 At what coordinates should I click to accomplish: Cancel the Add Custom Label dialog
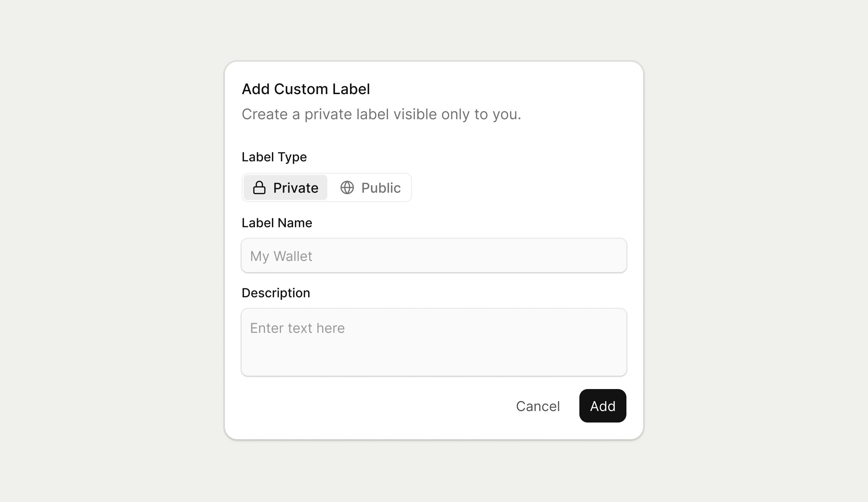(538, 406)
